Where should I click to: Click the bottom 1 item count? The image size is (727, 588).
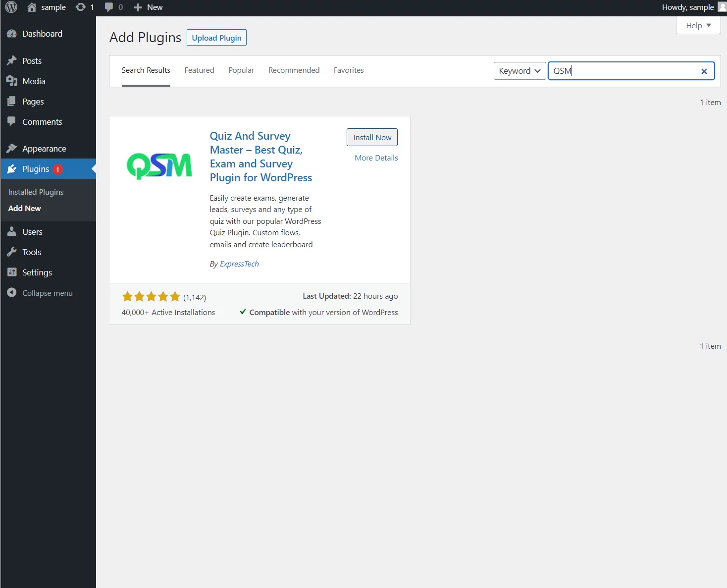tap(710, 346)
